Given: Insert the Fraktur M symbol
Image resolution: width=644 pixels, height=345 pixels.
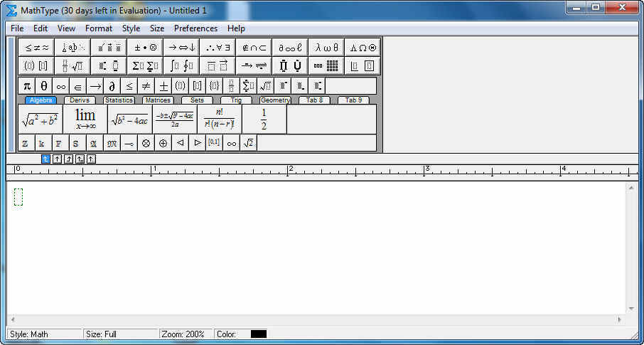Looking at the screenshot, I should tap(112, 143).
